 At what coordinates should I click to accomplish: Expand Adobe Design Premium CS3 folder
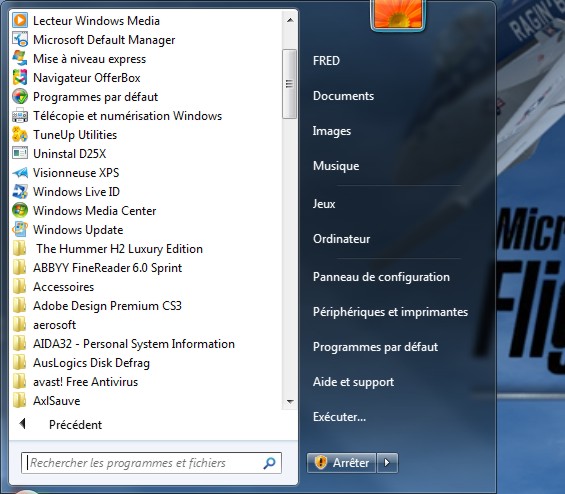click(97, 306)
